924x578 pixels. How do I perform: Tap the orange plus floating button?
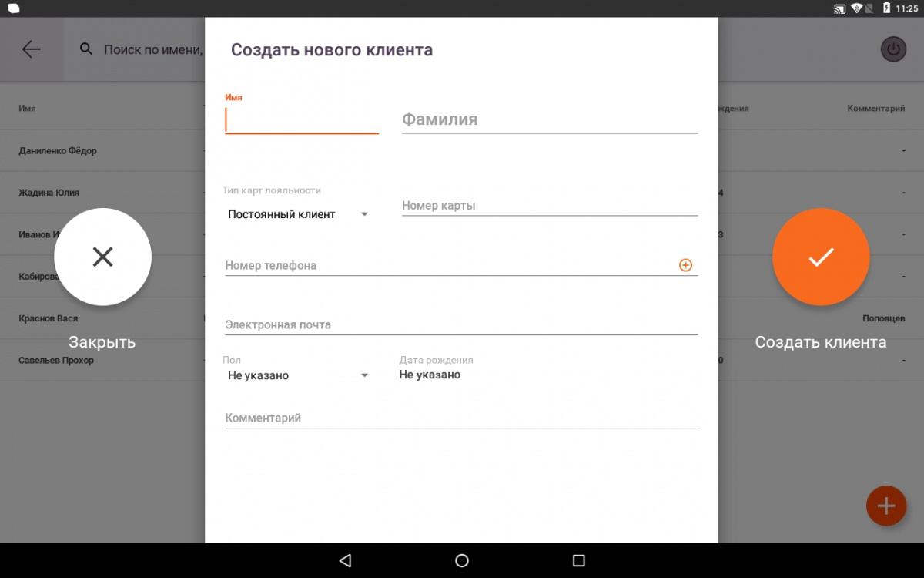point(886,506)
